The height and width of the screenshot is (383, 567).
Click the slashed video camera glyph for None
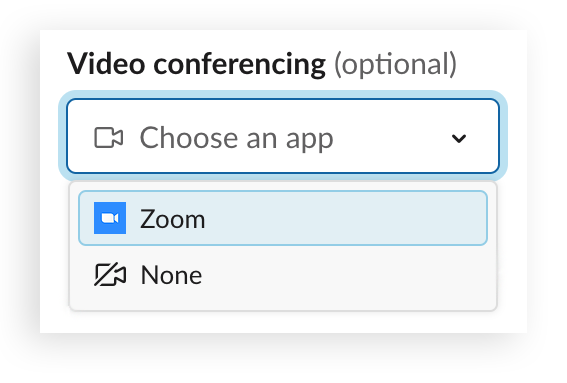click(110, 275)
